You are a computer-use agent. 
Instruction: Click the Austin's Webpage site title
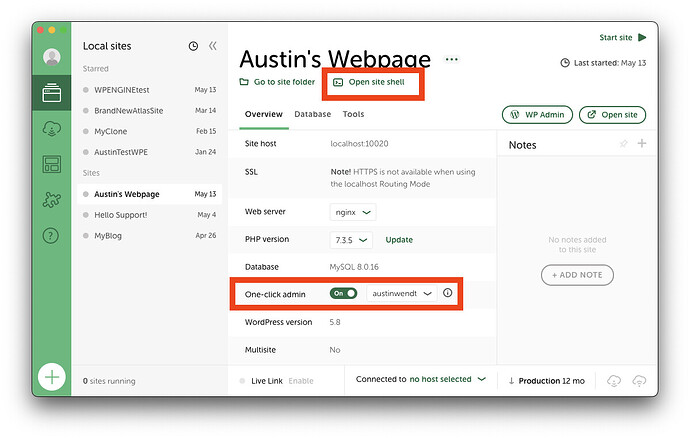point(335,58)
